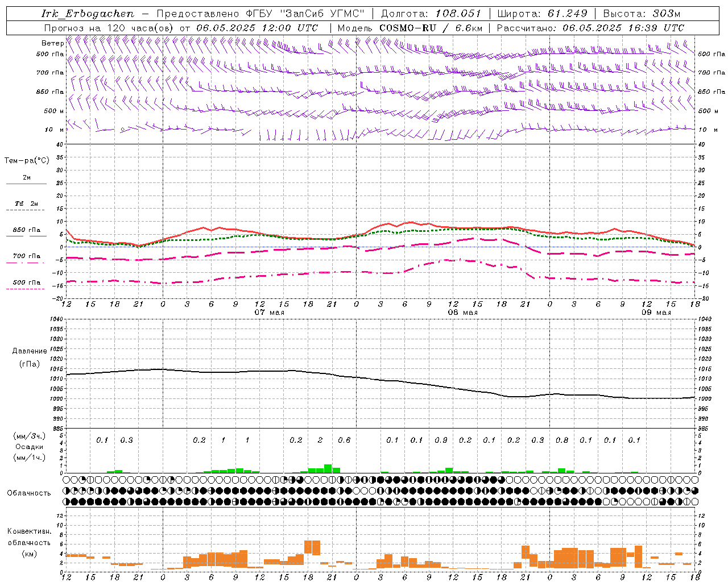The width and height of the screenshot is (728, 582).
Task: Click the Ветер panel label
Action: click(52, 43)
